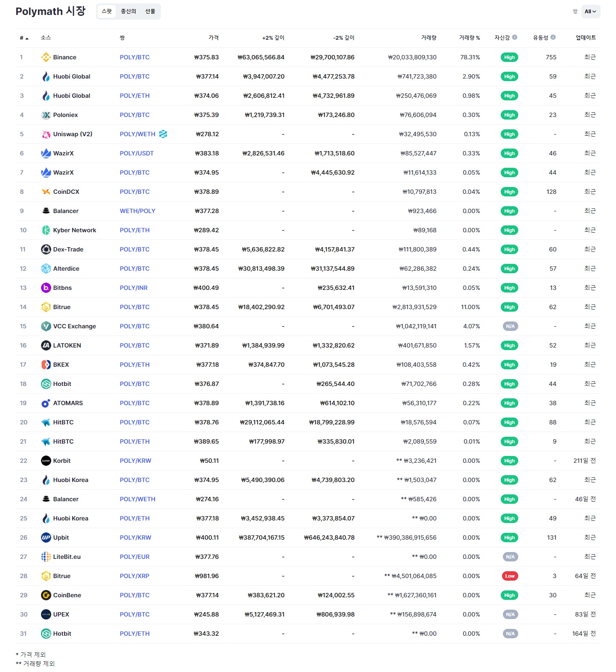Click the N/A badge on VCC Exchange row

tap(510, 326)
